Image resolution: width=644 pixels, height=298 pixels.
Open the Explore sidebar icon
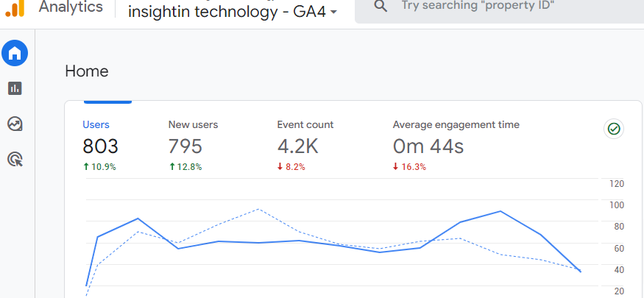coord(15,124)
